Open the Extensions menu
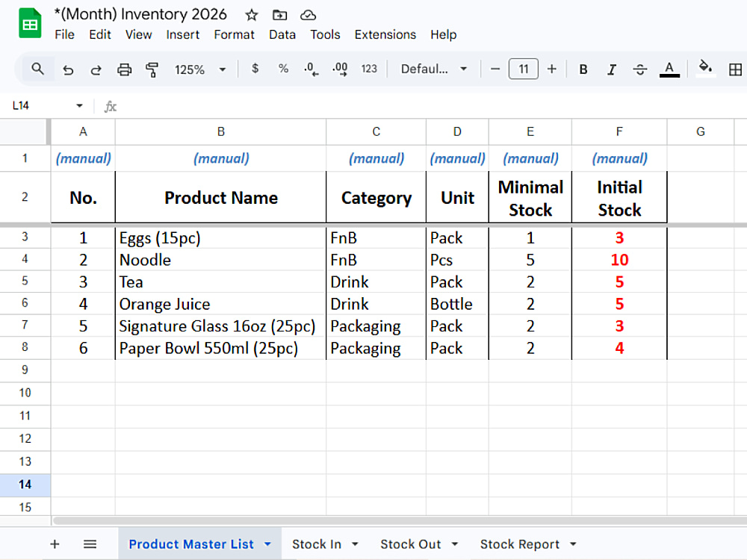The height and width of the screenshot is (560, 747). coord(385,35)
